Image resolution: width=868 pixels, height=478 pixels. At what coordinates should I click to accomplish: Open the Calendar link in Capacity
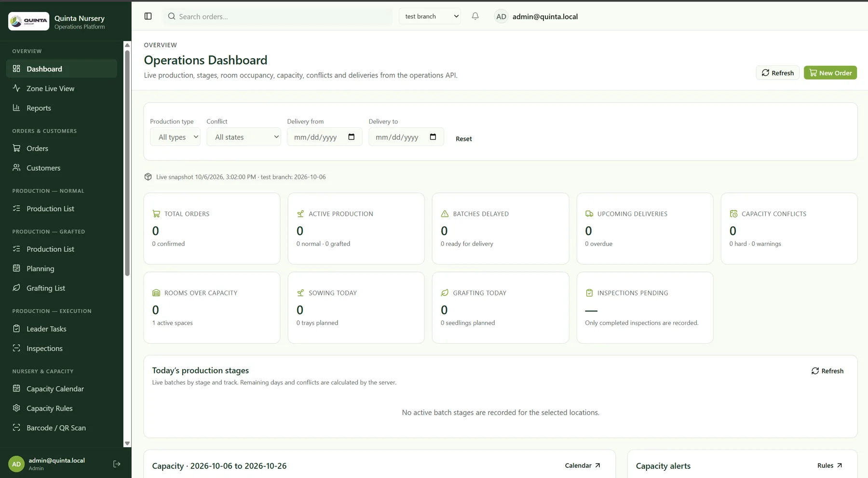tap(583, 465)
